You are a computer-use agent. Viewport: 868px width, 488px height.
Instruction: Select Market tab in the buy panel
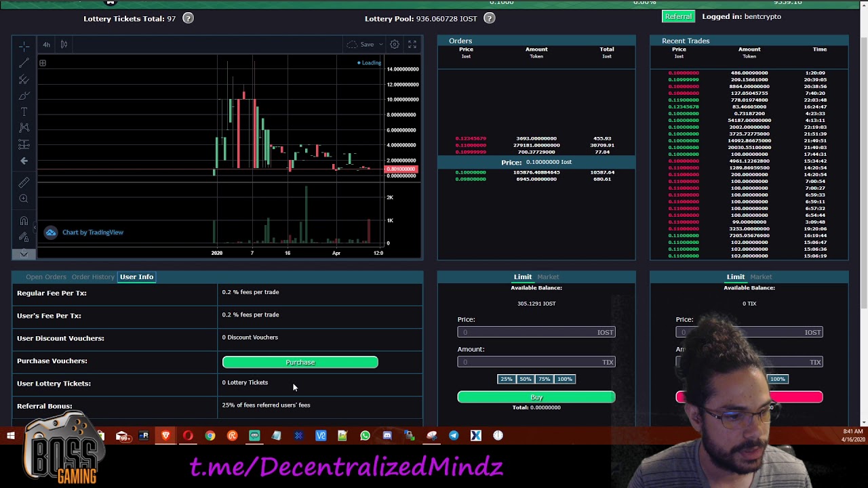pos(548,277)
